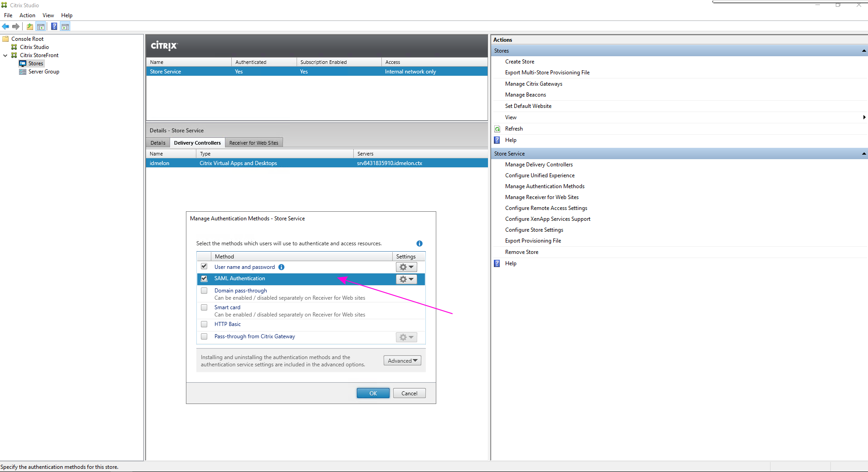Select the Store Service row in stores list
Viewport: 868px width, 472px height.
tap(317, 72)
